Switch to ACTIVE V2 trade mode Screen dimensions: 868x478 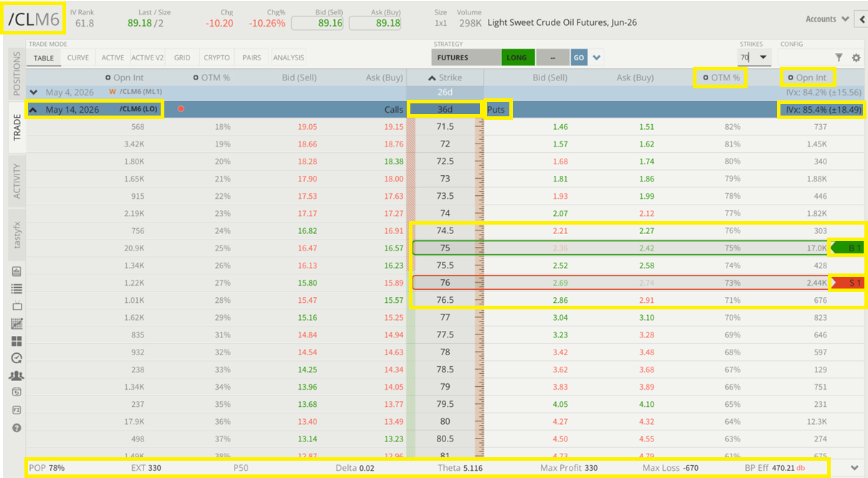[x=147, y=58]
